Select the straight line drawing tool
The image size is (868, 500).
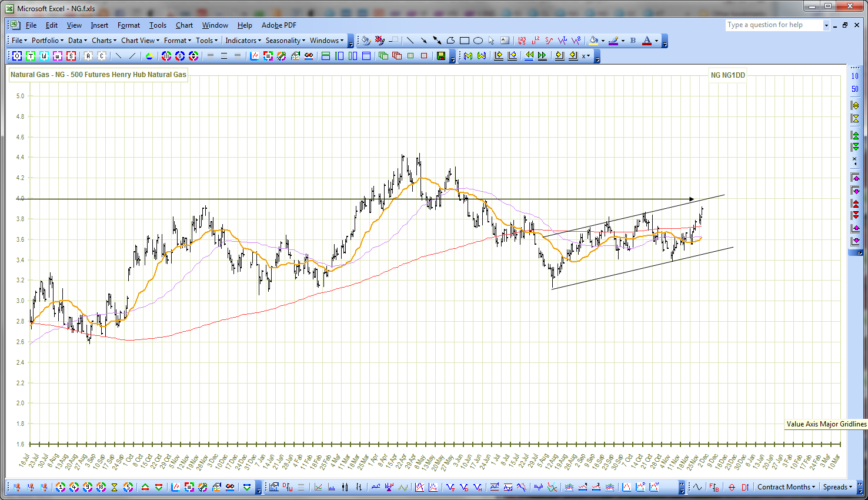click(410, 41)
